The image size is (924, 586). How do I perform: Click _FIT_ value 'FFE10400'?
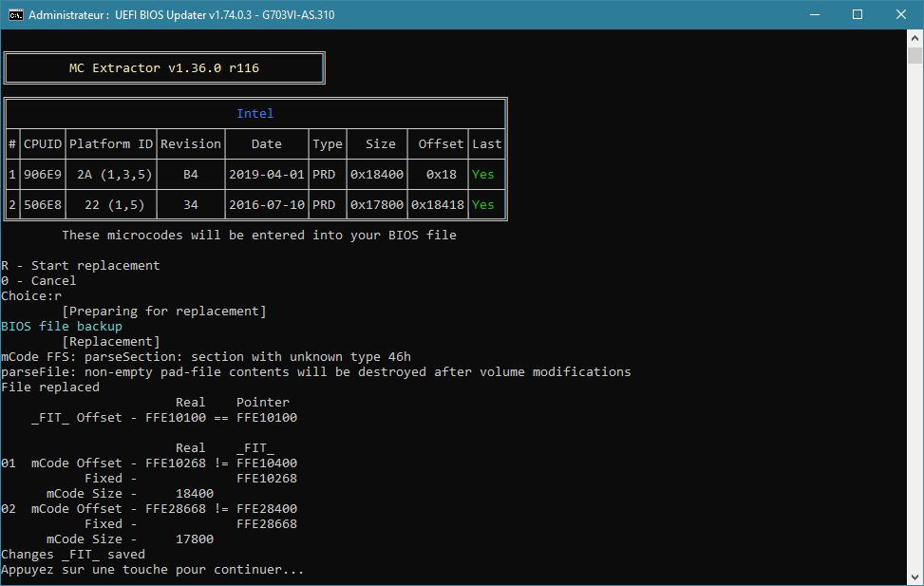pos(266,463)
